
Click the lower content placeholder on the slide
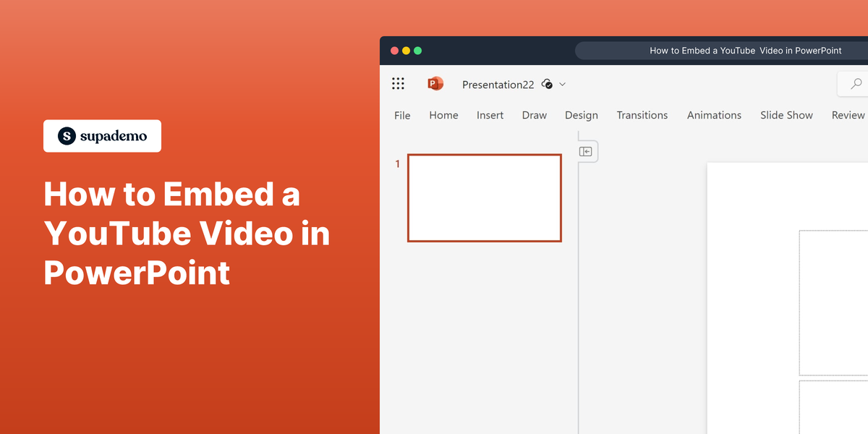click(832, 405)
